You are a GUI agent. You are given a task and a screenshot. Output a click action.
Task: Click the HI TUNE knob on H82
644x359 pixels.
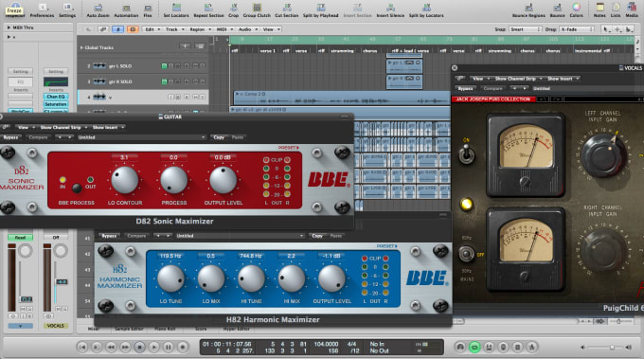pyautogui.click(x=251, y=278)
